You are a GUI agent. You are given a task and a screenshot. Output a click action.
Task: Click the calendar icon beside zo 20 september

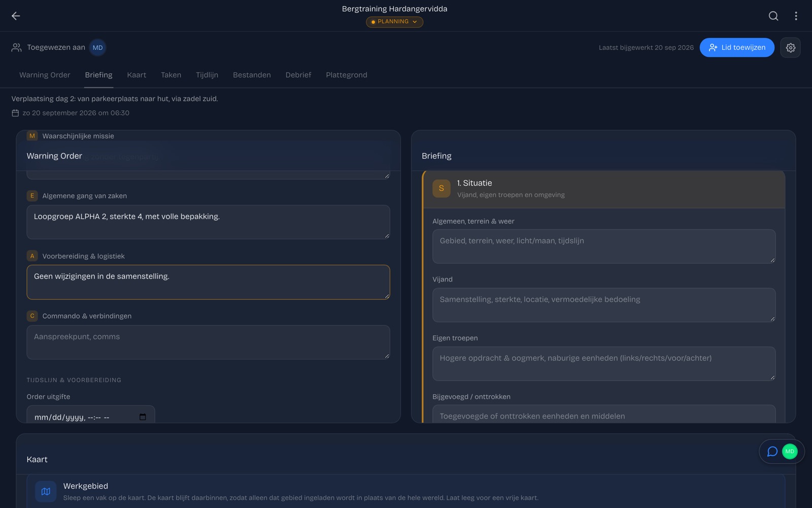click(15, 113)
